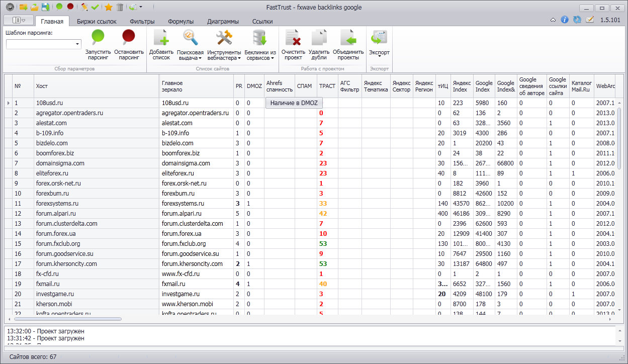The image size is (628, 364).
Task: Open Инструменты вебмастера dropdown
Action: click(x=224, y=44)
